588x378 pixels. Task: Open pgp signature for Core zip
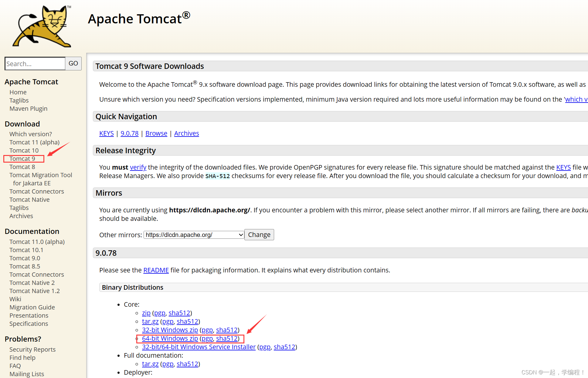tap(160, 313)
